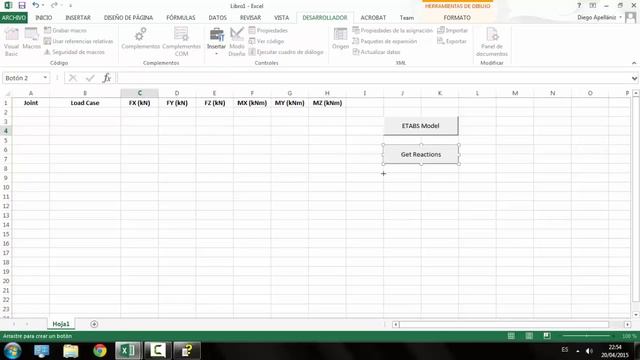
Task: Switch to the FÓRMULAS tab
Action: pyautogui.click(x=181, y=18)
